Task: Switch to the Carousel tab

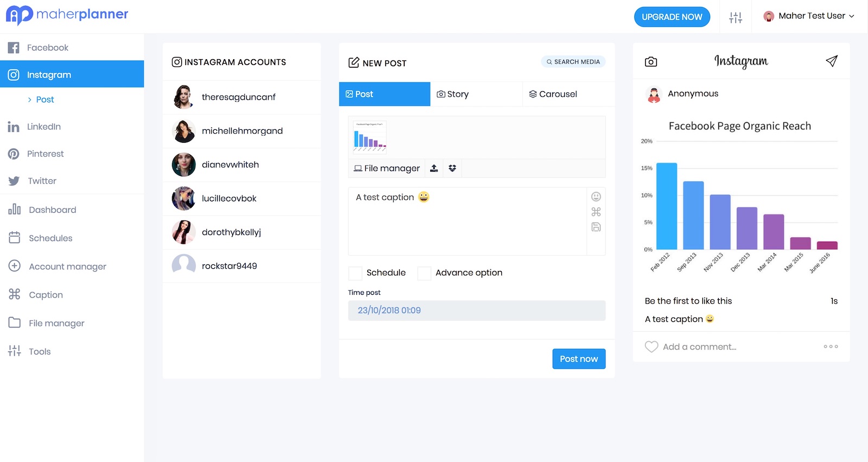Action: [x=569, y=94]
